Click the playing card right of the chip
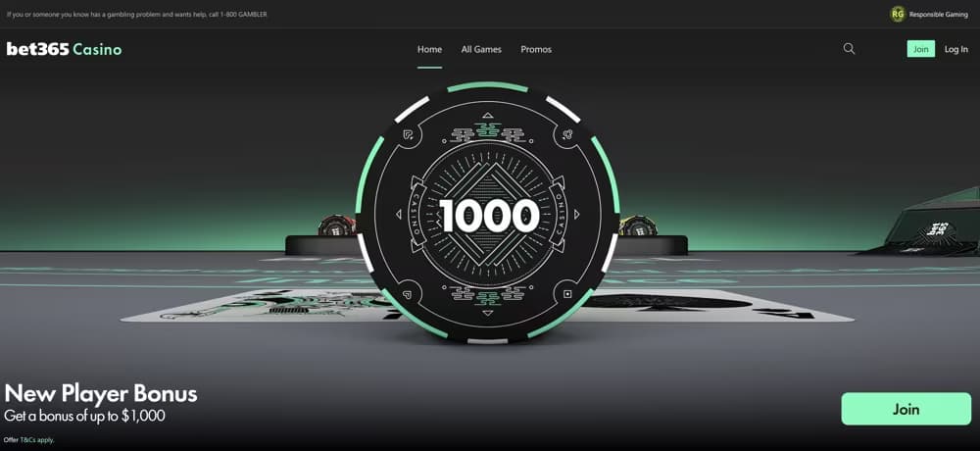 [715, 304]
